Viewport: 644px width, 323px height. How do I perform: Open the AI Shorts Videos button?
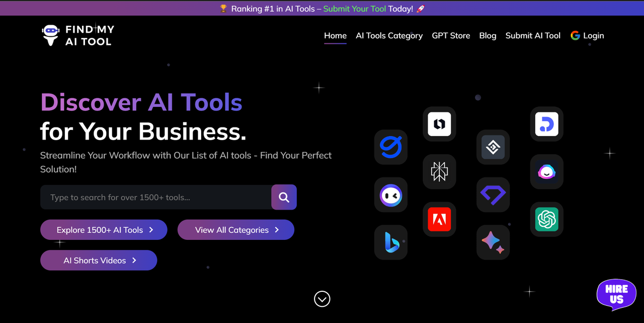99,261
